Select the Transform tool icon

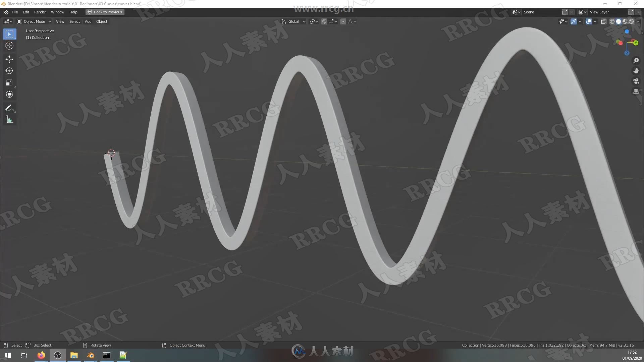9,95
